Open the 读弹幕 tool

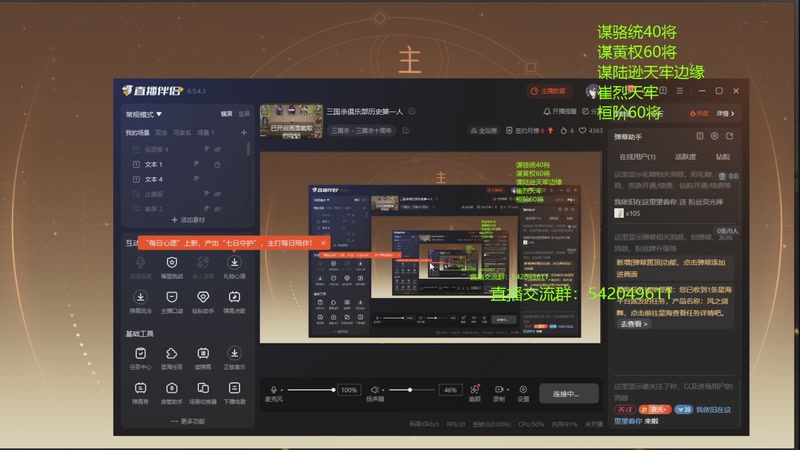click(x=203, y=358)
